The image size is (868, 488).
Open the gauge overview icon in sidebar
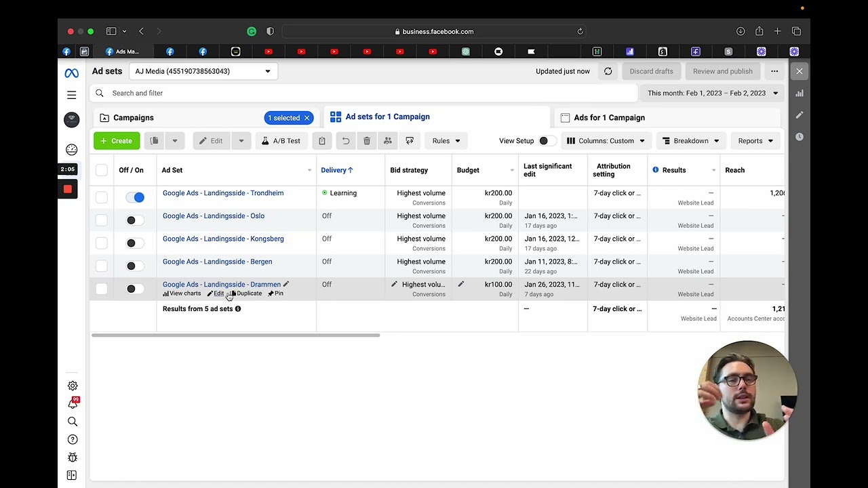click(71, 149)
